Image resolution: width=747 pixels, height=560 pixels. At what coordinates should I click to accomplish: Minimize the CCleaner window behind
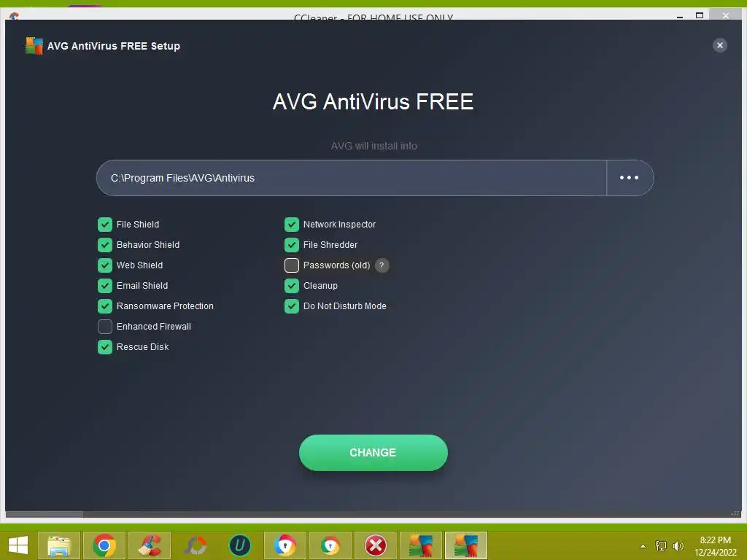coord(680,16)
